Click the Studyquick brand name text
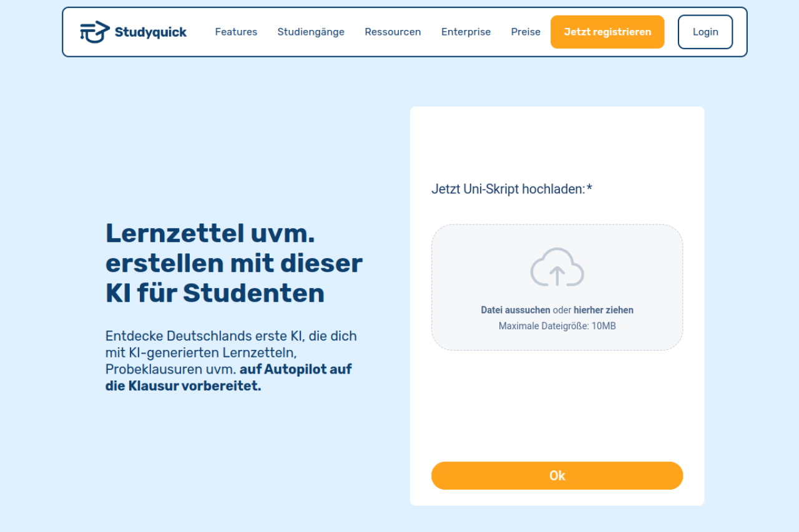The width and height of the screenshot is (799, 532). pyautogui.click(x=150, y=32)
